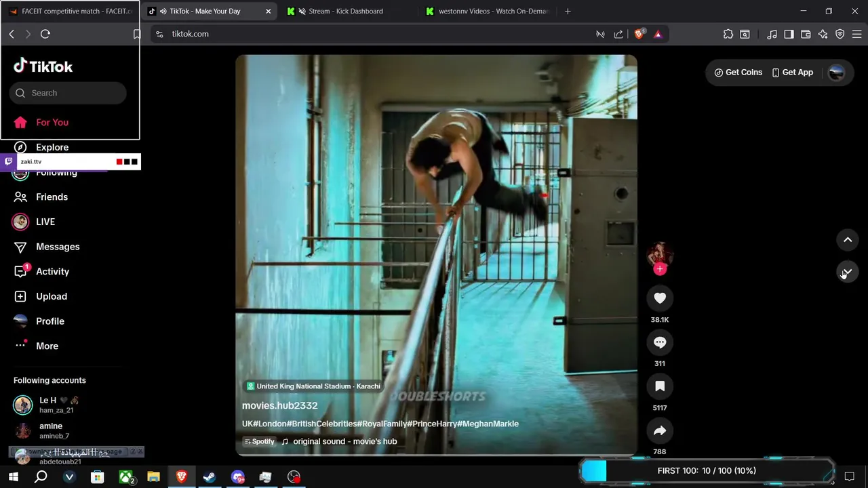Like the video with the heart icon
This screenshot has height=488, width=868.
pyautogui.click(x=660, y=298)
